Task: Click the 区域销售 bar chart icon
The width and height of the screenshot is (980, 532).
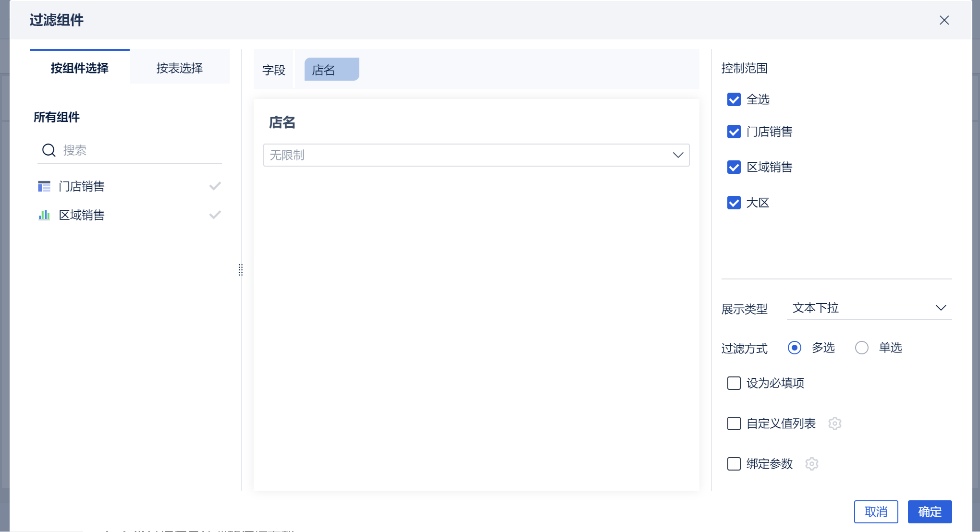Action: coord(44,215)
